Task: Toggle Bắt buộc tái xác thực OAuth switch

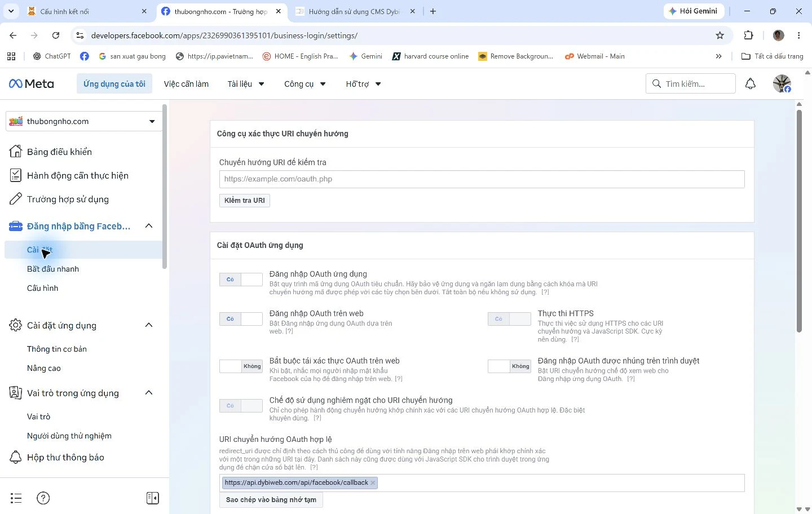Action: 241,366
